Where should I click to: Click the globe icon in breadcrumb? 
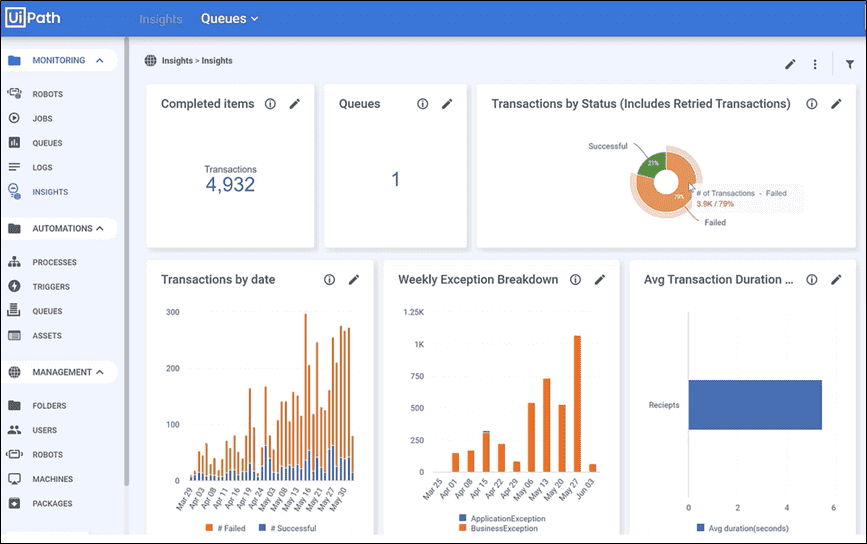150,60
